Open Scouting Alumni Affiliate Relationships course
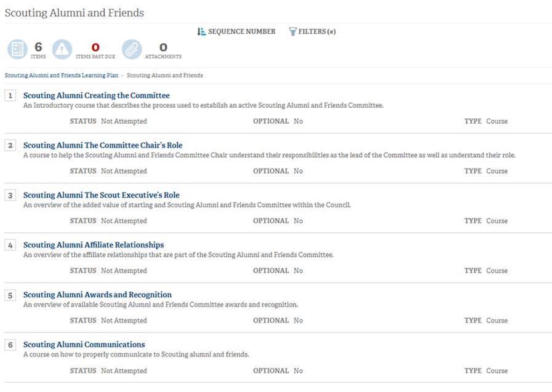 click(94, 245)
